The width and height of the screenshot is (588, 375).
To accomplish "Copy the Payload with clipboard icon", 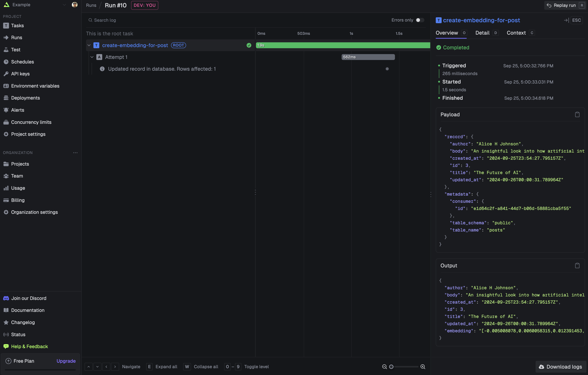I will 577,115.
